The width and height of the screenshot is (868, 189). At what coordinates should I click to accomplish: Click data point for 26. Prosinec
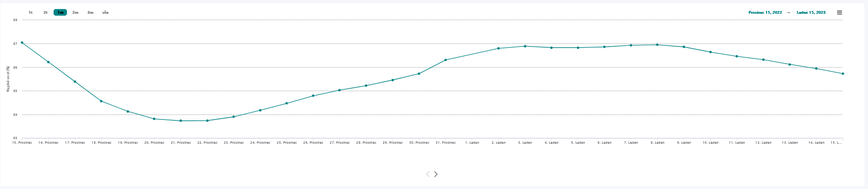tap(313, 96)
